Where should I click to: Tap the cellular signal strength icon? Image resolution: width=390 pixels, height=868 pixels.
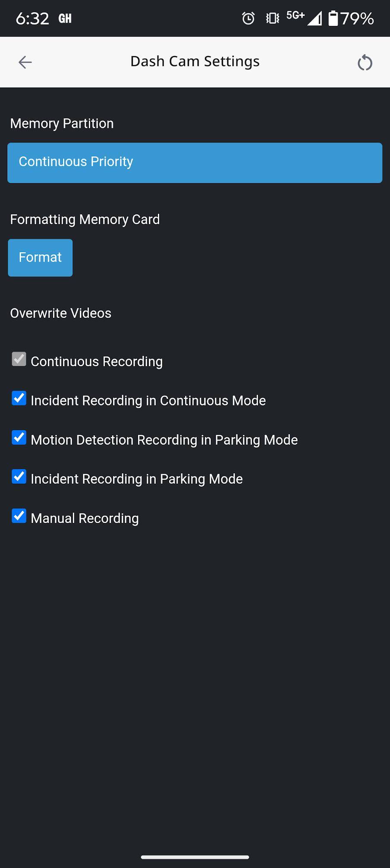tap(315, 19)
